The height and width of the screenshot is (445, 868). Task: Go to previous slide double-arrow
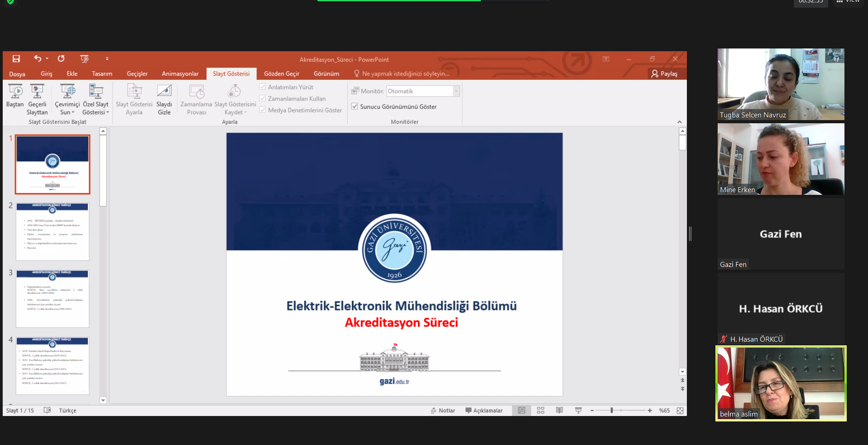pos(682,381)
